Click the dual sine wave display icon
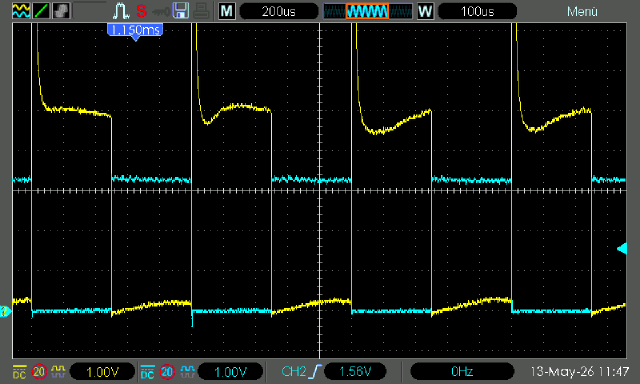This screenshot has width=640, height=384. 21,11
